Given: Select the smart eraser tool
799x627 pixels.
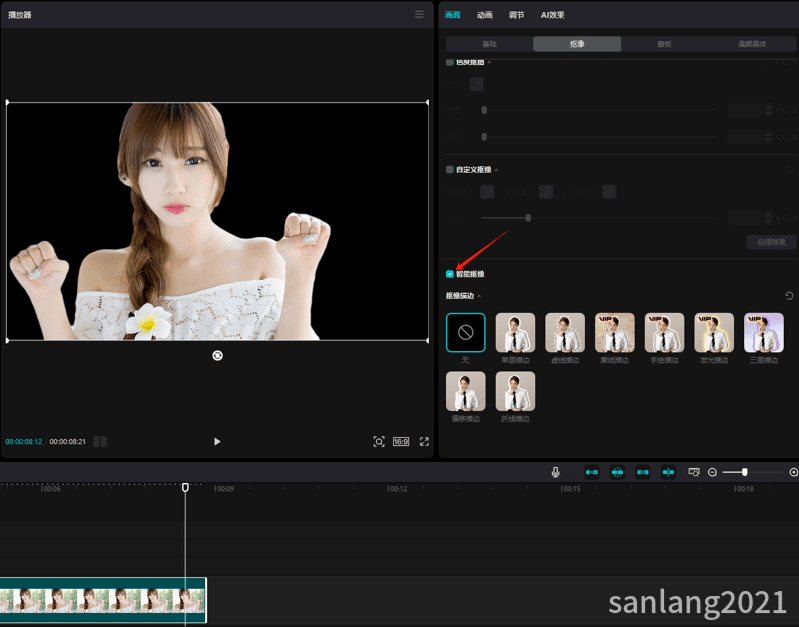Looking at the screenshot, I should [546, 192].
